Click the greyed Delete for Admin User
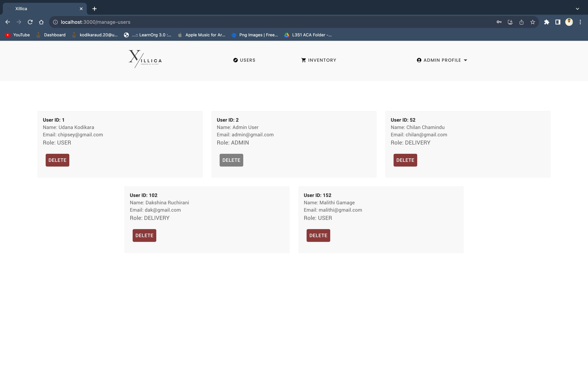The image size is (588, 367). click(231, 160)
